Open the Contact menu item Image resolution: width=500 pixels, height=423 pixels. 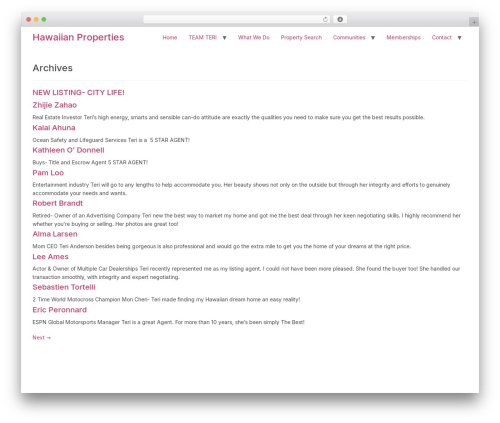[441, 38]
